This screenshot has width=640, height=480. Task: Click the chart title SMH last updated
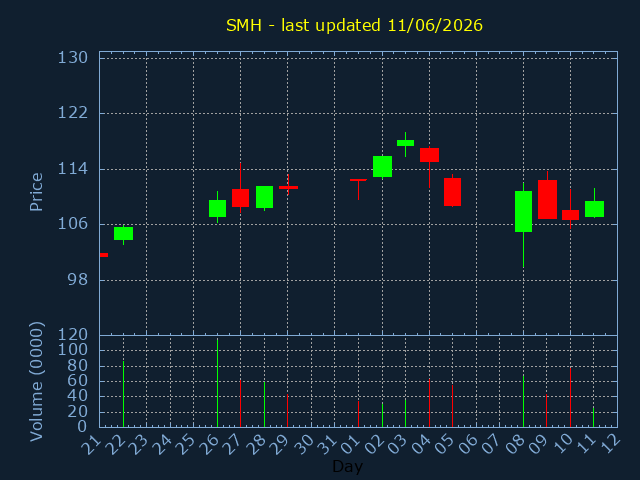(354, 25)
